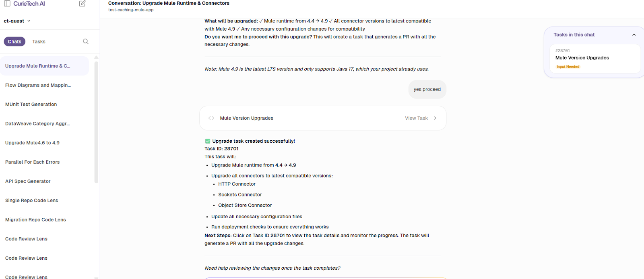Screen dimensions: 644x279
Task: Select the Flow Diagrams and Mapping chat
Action: click(38, 85)
